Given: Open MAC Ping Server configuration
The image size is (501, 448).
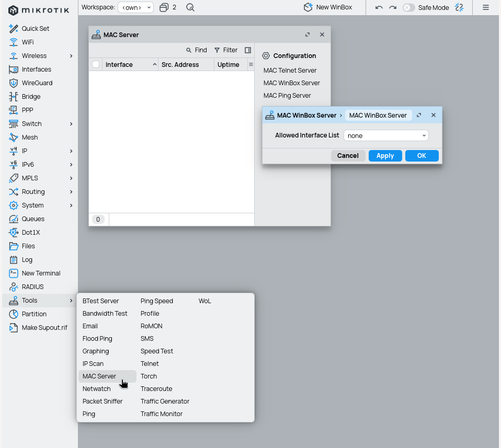Looking at the screenshot, I should (x=287, y=96).
